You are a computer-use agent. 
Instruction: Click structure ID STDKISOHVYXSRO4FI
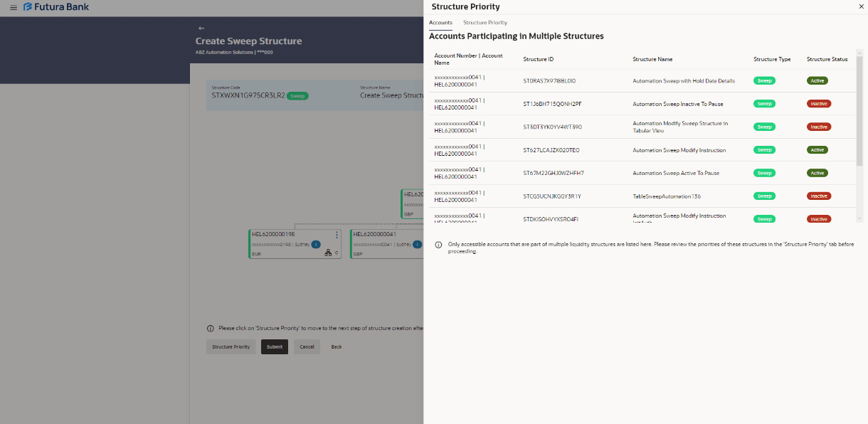point(551,219)
